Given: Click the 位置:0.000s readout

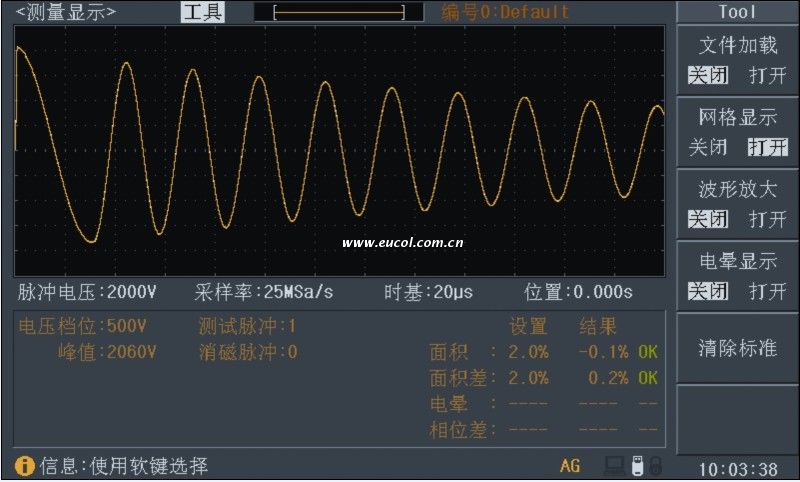Looking at the screenshot, I should click(578, 292).
